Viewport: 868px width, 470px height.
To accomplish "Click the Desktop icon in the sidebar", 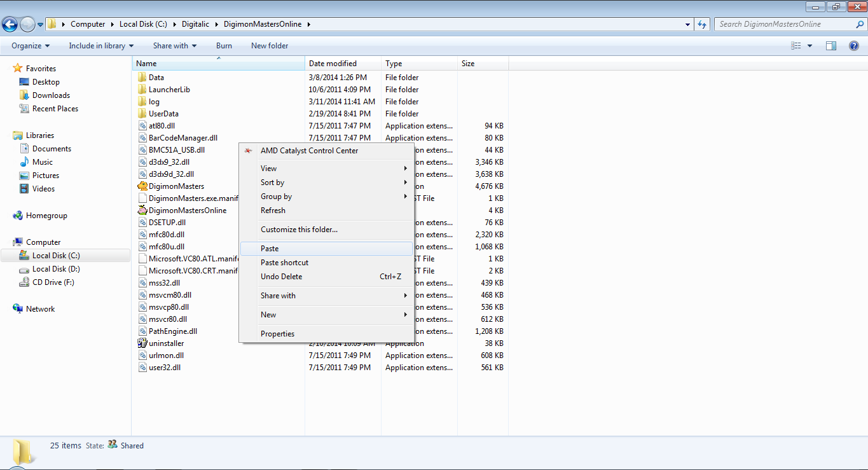I will [x=24, y=82].
